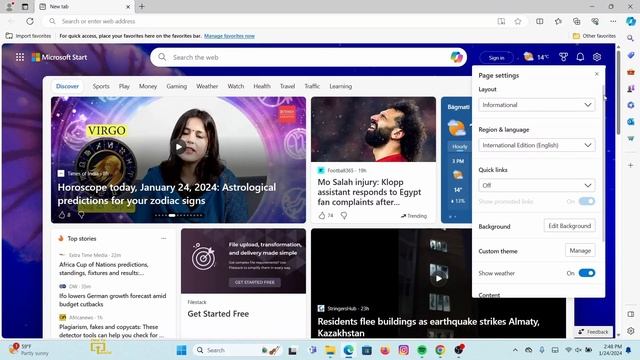Open the Tools briefcase icon in sidebar
This screenshot has width=640, height=360.
click(631, 72)
